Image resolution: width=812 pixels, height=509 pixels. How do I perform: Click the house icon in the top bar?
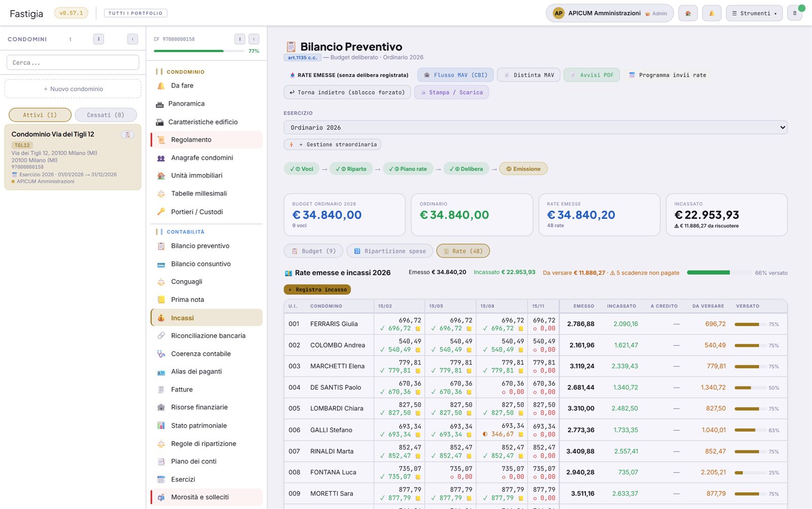(x=688, y=13)
